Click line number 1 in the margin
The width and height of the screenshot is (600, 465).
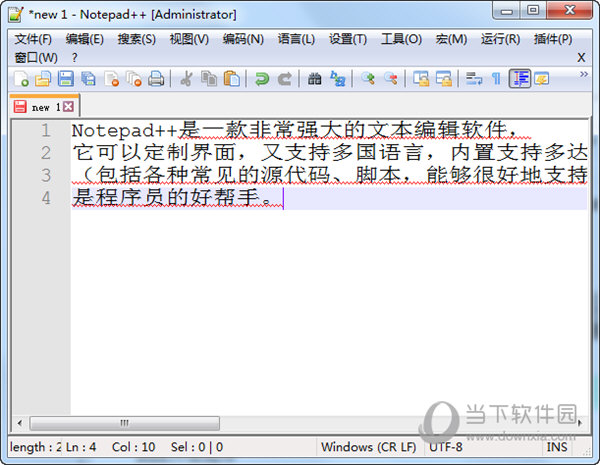46,131
